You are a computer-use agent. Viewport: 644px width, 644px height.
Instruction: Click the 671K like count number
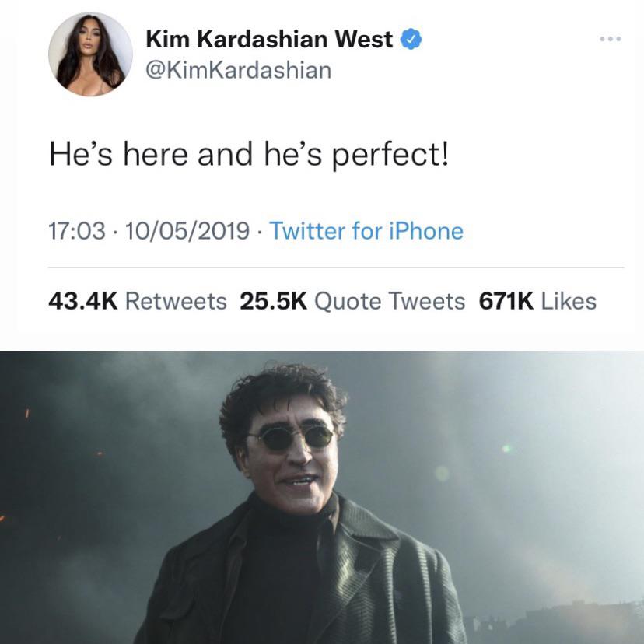click(506, 301)
